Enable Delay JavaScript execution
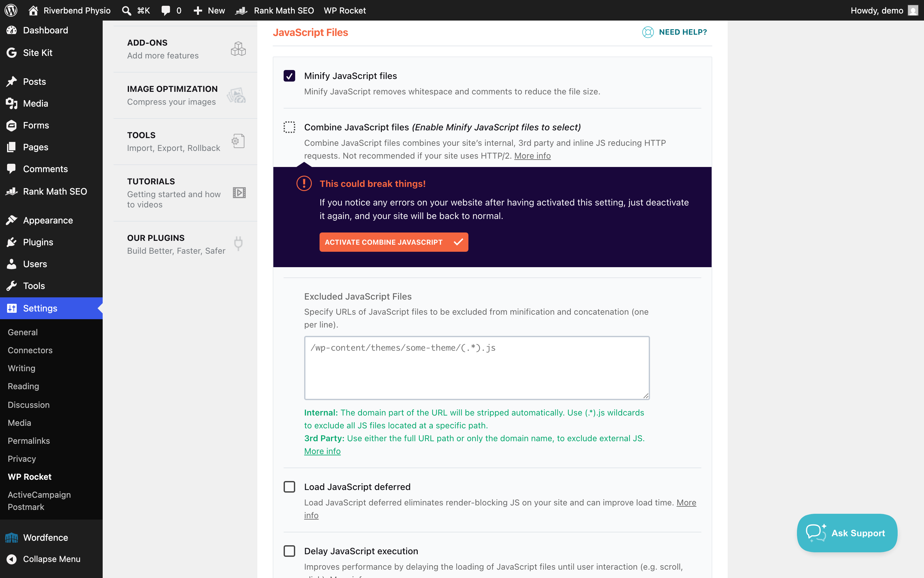Image resolution: width=924 pixels, height=578 pixels. [289, 551]
